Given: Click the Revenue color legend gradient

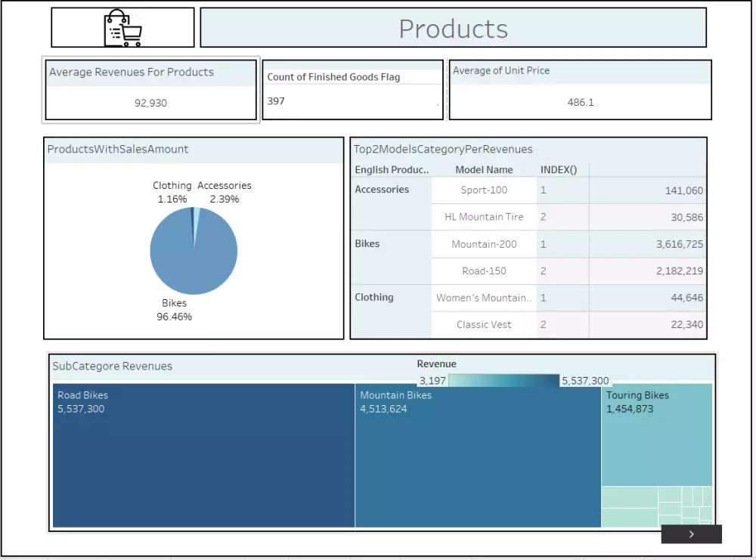Looking at the screenshot, I should coord(503,380).
